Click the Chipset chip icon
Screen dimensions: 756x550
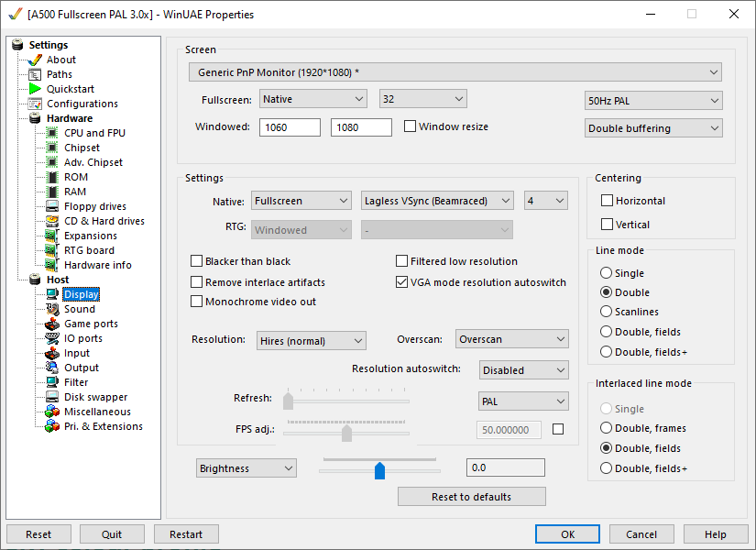[52, 148]
